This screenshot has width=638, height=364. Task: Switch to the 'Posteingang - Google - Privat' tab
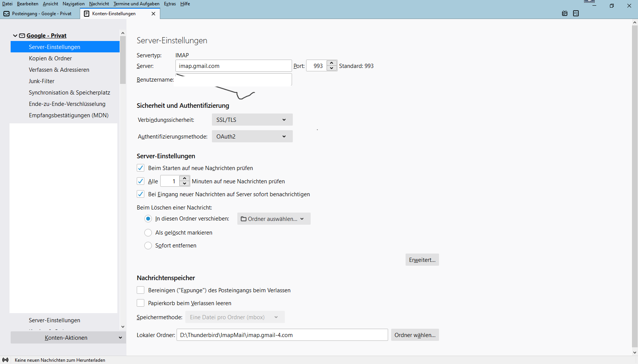pyautogui.click(x=40, y=14)
